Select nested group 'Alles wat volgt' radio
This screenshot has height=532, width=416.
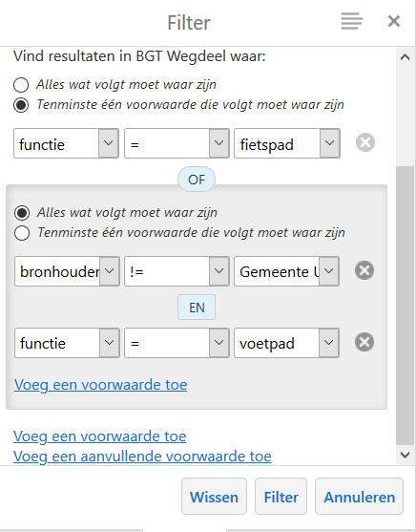pyautogui.click(x=22, y=213)
